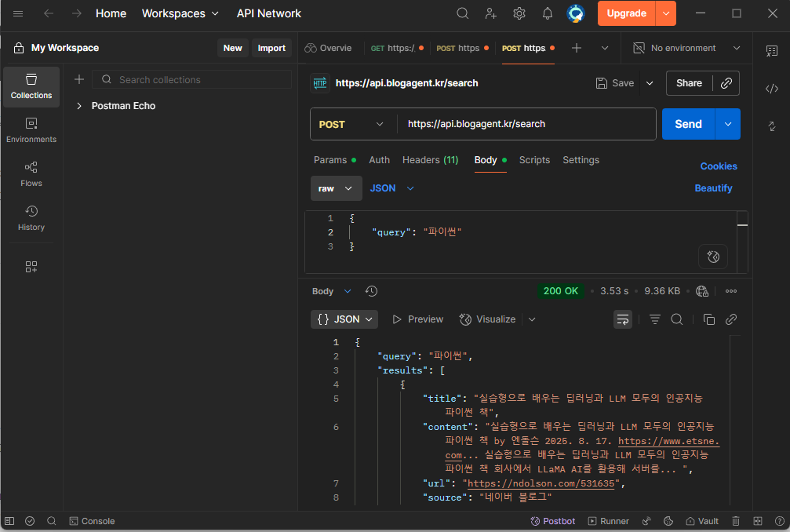Copy response body with copy icon

click(708, 319)
